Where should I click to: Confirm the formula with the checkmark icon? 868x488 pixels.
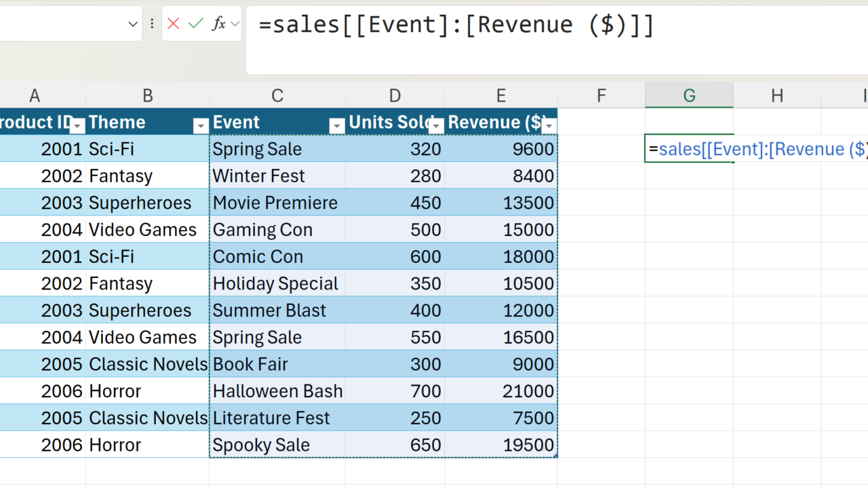click(x=196, y=24)
